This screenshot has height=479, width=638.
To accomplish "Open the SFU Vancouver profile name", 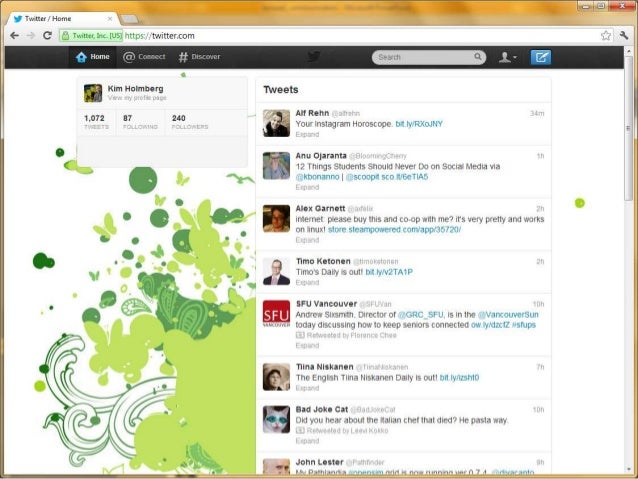I will (x=326, y=304).
